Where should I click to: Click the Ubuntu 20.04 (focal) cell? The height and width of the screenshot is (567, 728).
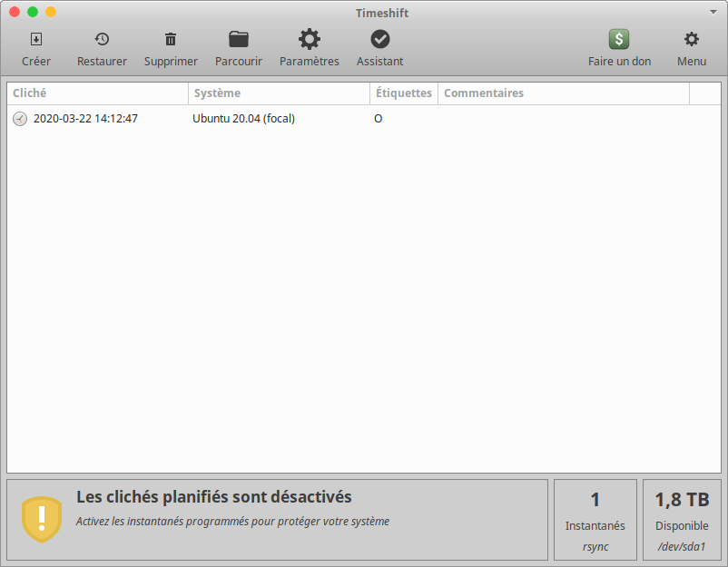click(x=243, y=119)
